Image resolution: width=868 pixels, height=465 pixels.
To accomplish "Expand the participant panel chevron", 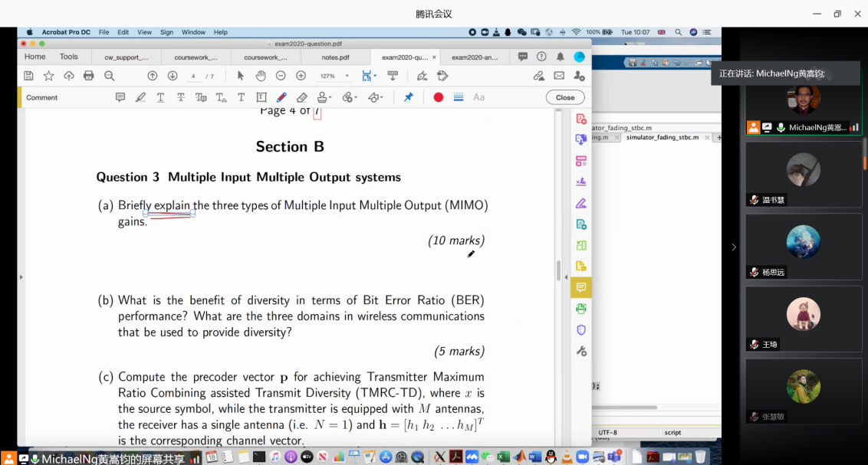I will (734, 247).
